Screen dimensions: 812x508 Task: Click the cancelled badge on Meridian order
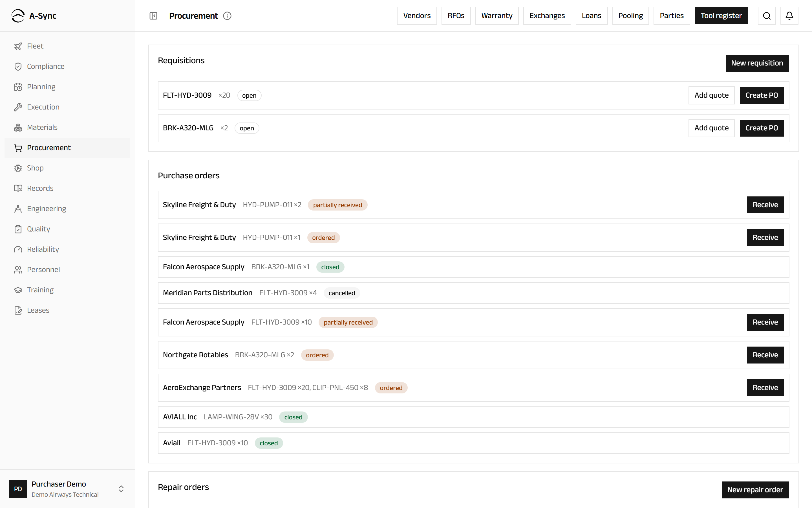[342, 293]
